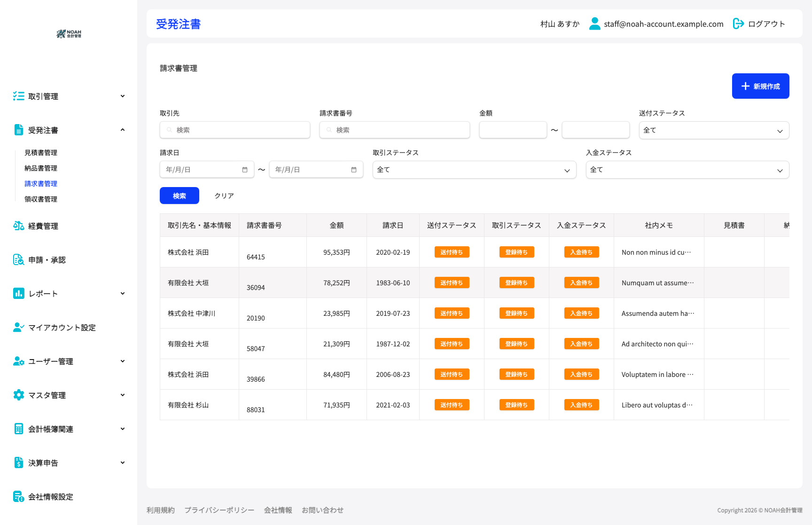Screen dimensions: 812x525
Task: Click 株式会社 中津川 row name
Action: tap(192, 313)
